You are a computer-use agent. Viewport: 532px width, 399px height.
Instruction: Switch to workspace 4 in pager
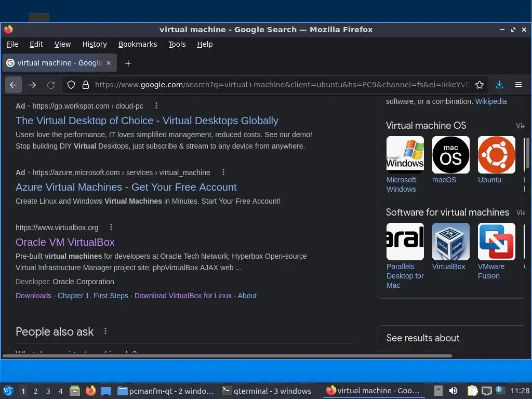point(61,391)
